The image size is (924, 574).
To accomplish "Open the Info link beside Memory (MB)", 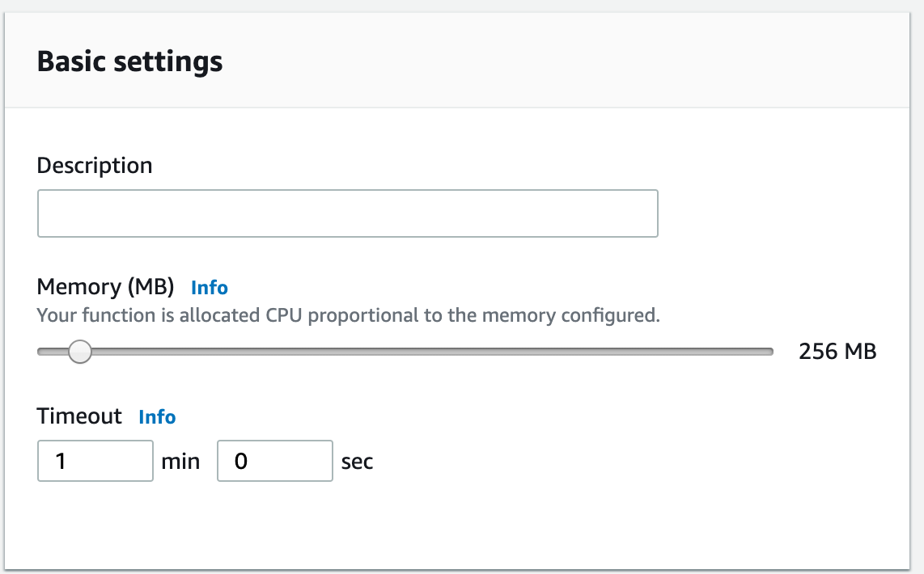I will [x=209, y=288].
